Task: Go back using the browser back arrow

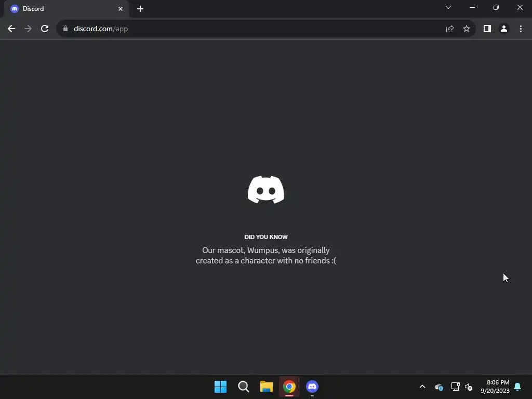Action: (11, 29)
